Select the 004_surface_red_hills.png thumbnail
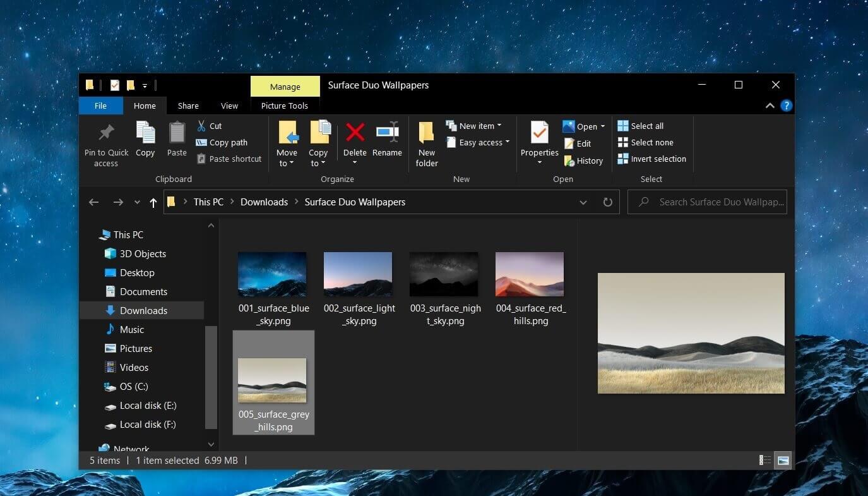This screenshot has height=496, width=868. pos(530,274)
